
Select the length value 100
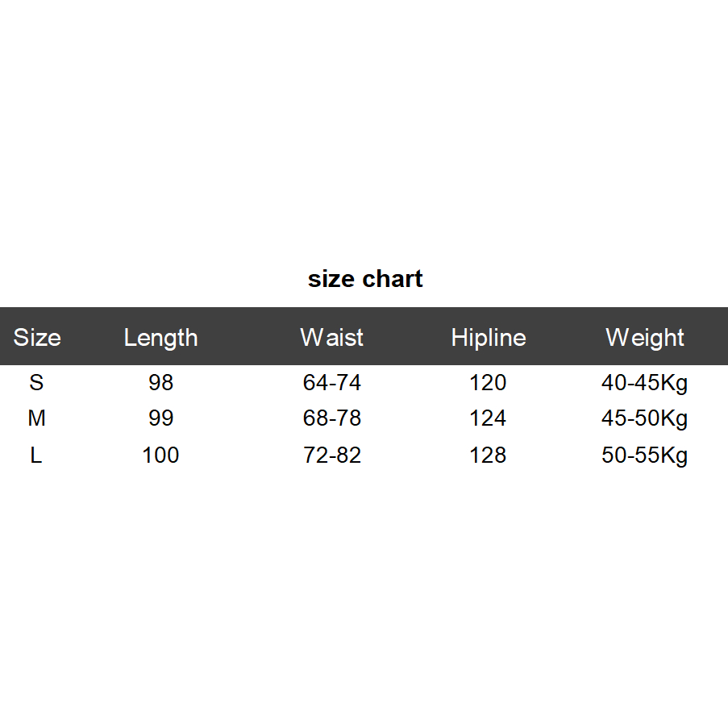pos(160,456)
